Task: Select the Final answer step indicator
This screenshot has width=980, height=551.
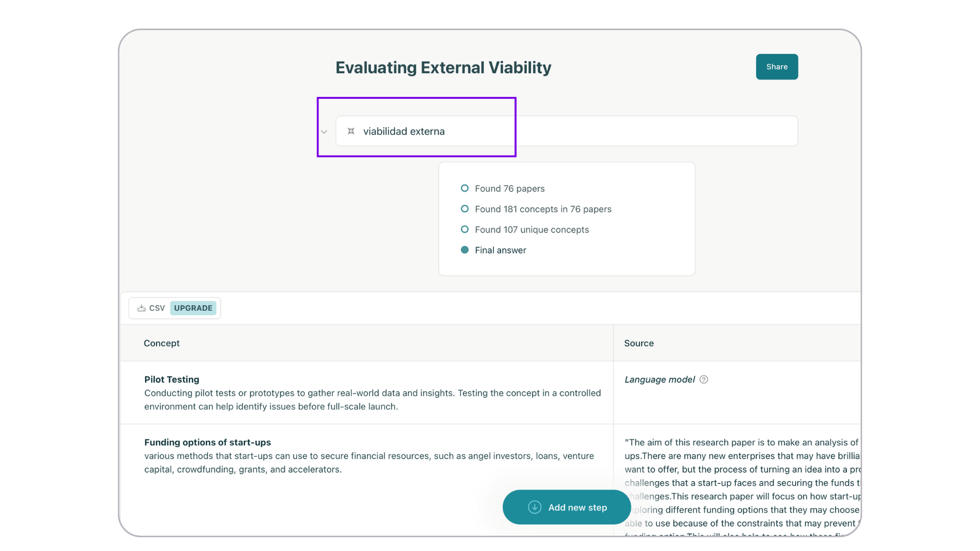Action: click(464, 250)
